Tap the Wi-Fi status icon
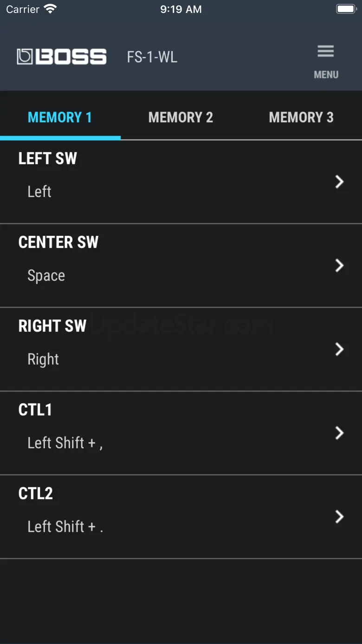362x644 pixels. pyautogui.click(x=50, y=9)
